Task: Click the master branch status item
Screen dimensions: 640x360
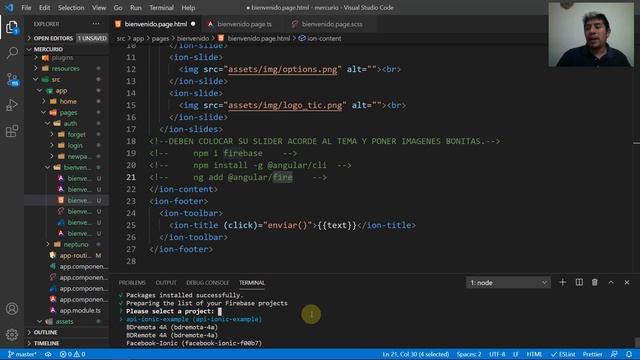Action: coord(22,354)
